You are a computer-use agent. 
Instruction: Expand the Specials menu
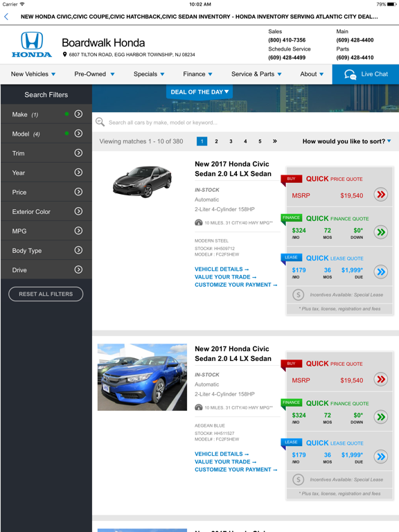(149, 74)
